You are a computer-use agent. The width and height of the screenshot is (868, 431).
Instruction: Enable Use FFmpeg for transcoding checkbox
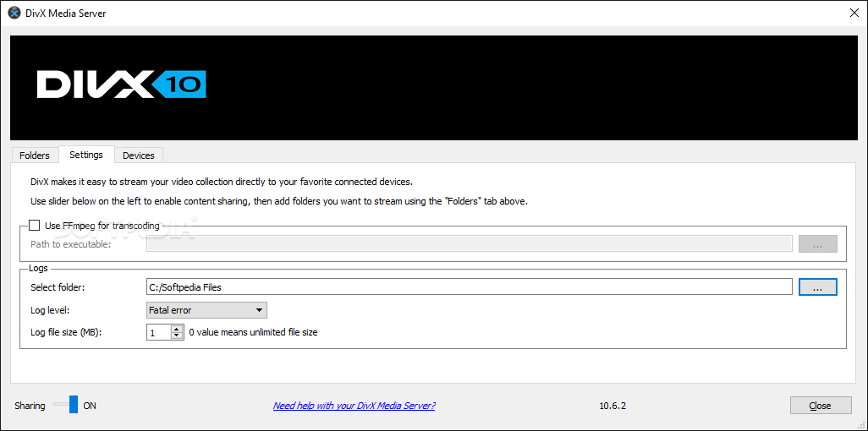tap(35, 225)
